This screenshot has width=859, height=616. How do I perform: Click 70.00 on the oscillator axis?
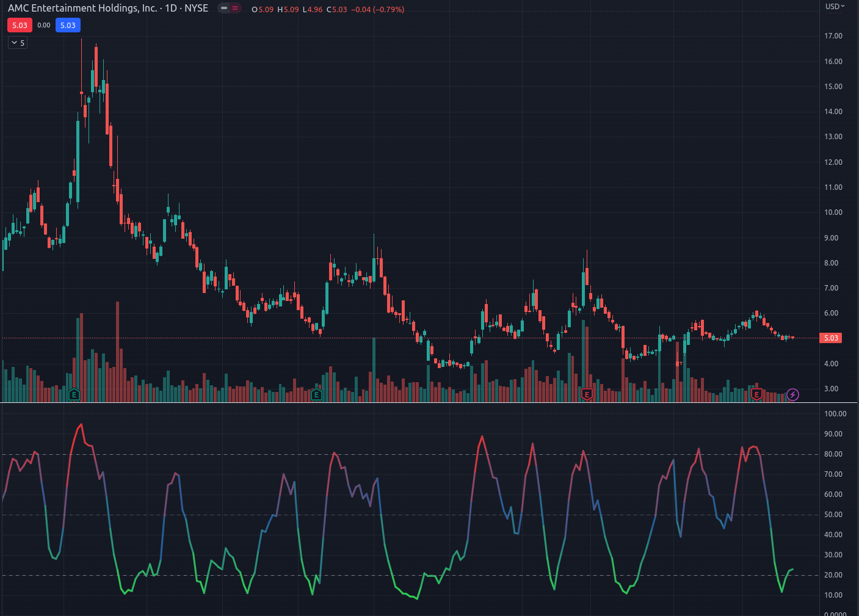click(833, 474)
